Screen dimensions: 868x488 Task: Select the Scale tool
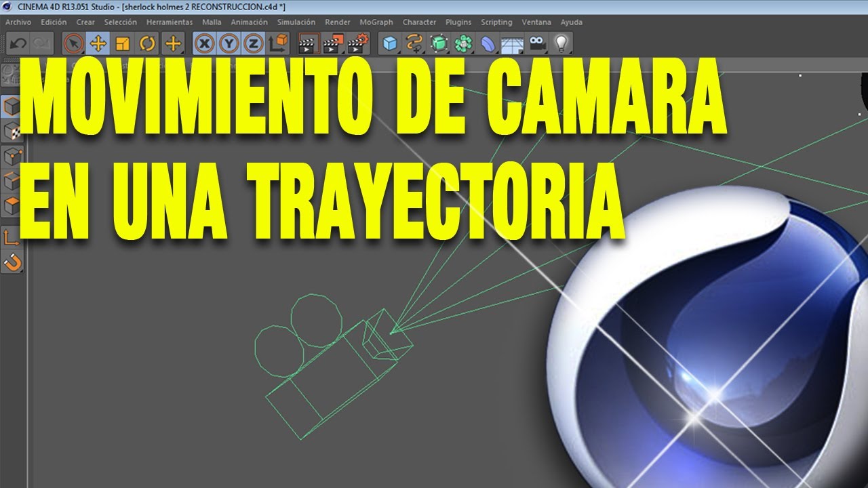pos(123,44)
